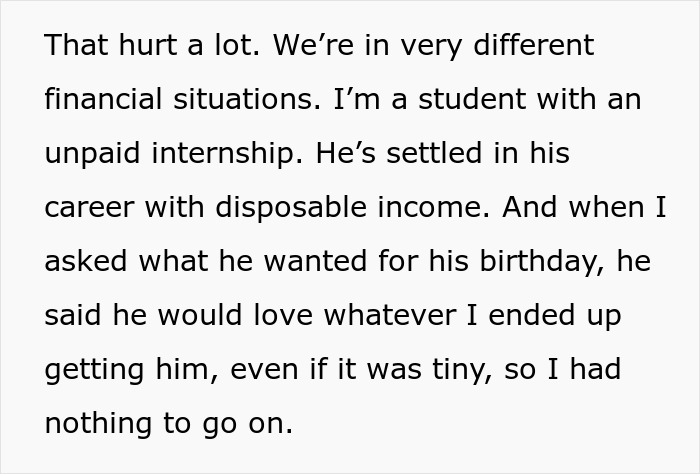Image resolution: width=700 pixels, height=474 pixels.
Task: Click on the word "financial"
Action: click(x=105, y=100)
